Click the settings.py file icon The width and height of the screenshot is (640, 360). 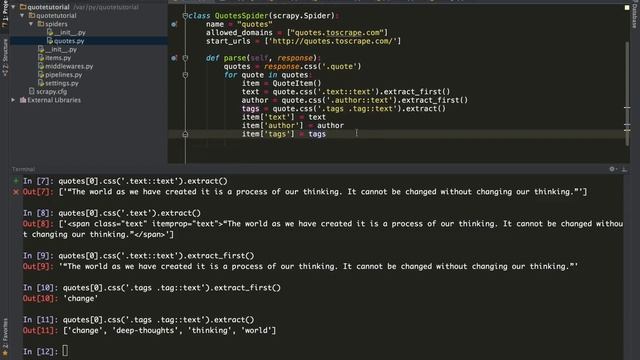click(x=41, y=83)
